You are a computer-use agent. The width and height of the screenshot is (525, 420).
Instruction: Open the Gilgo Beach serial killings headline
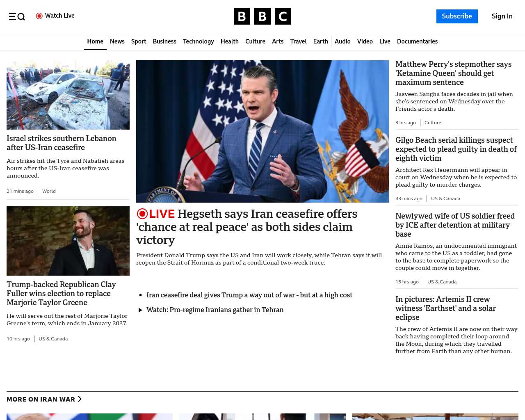tap(456, 149)
